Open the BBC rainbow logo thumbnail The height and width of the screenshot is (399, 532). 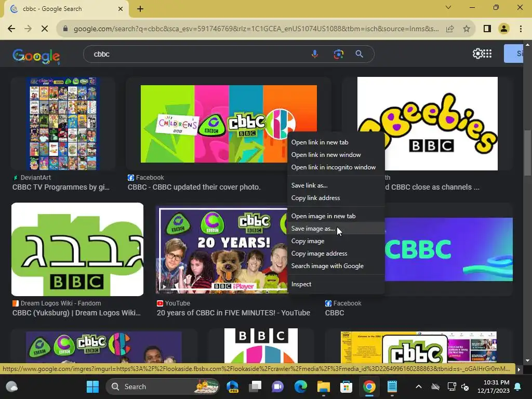[261, 345]
